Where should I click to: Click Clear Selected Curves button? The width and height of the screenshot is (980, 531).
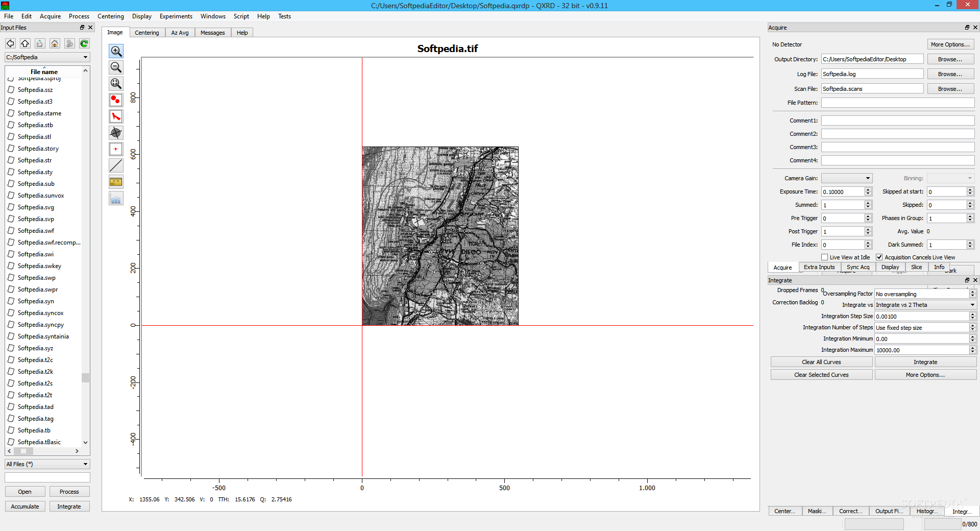(x=821, y=375)
